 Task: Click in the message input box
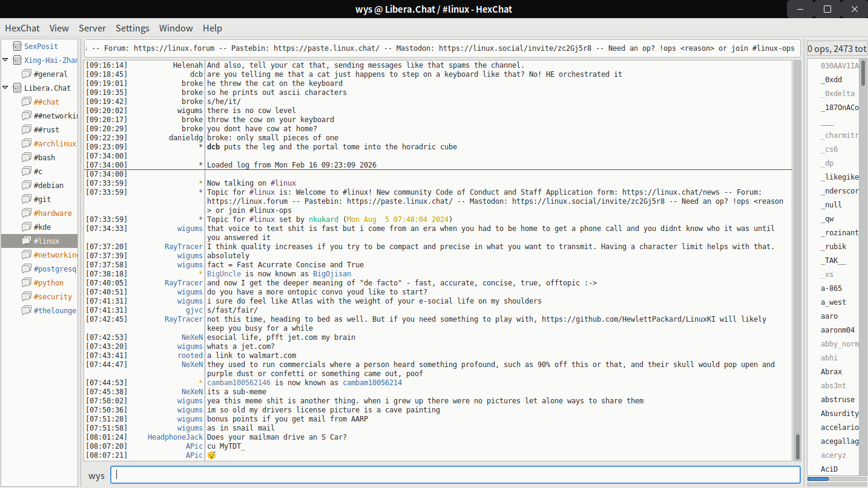point(455,475)
